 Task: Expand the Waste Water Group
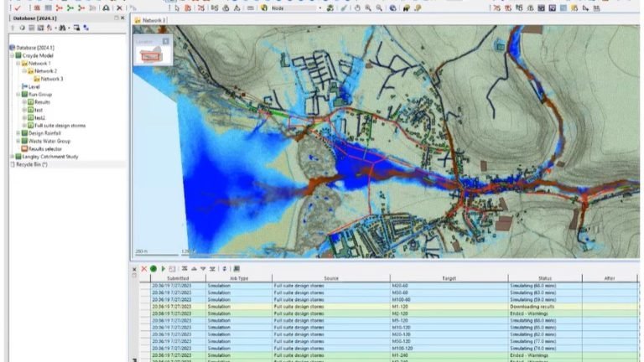(x=18, y=141)
